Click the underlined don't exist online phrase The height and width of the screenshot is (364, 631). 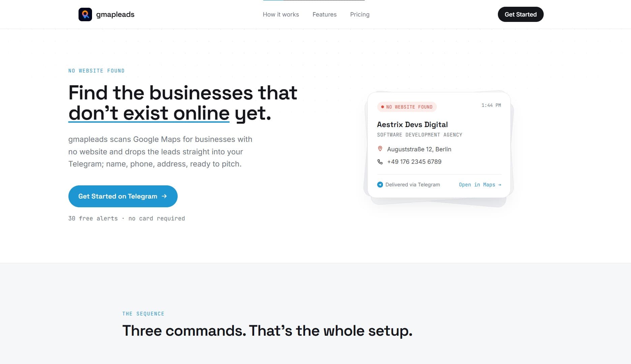pyautogui.click(x=149, y=113)
